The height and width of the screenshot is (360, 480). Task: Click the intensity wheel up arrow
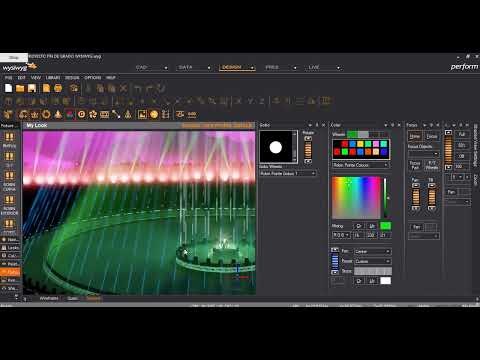448,133
